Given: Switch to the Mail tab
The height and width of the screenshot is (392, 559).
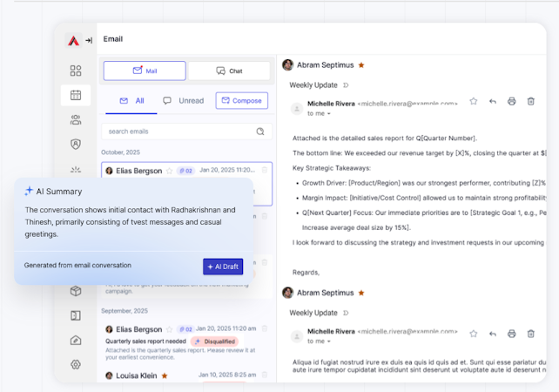Looking at the screenshot, I should click(x=145, y=71).
